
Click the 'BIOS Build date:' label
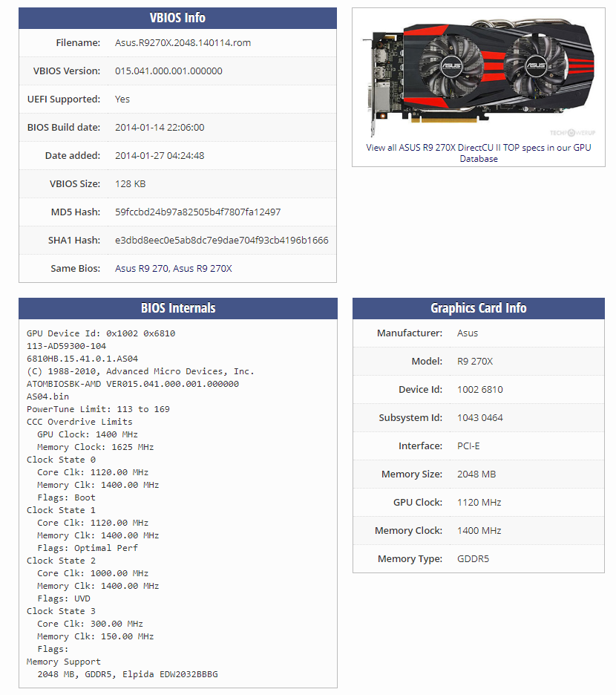coord(64,128)
